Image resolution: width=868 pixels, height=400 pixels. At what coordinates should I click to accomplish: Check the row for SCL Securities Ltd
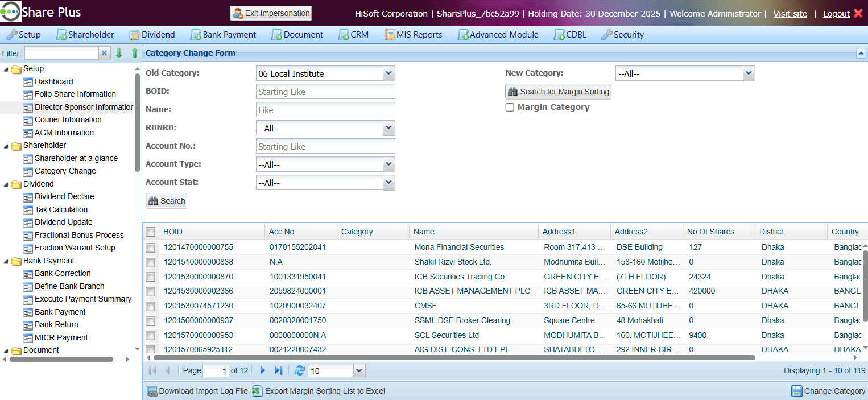click(x=150, y=336)
